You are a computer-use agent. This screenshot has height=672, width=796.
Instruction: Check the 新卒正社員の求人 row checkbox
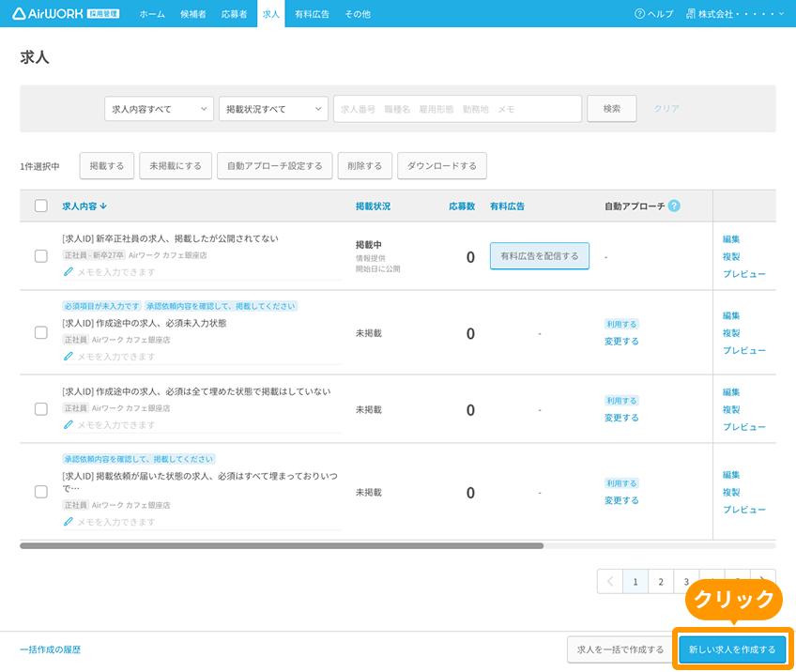point(41,256)
